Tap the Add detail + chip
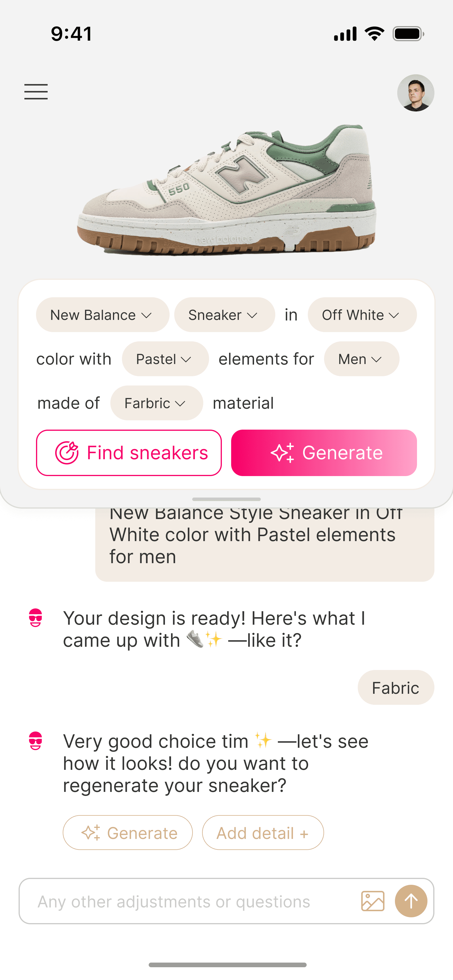Viewport: 453px width, 980px height. [x=263, y=833]
